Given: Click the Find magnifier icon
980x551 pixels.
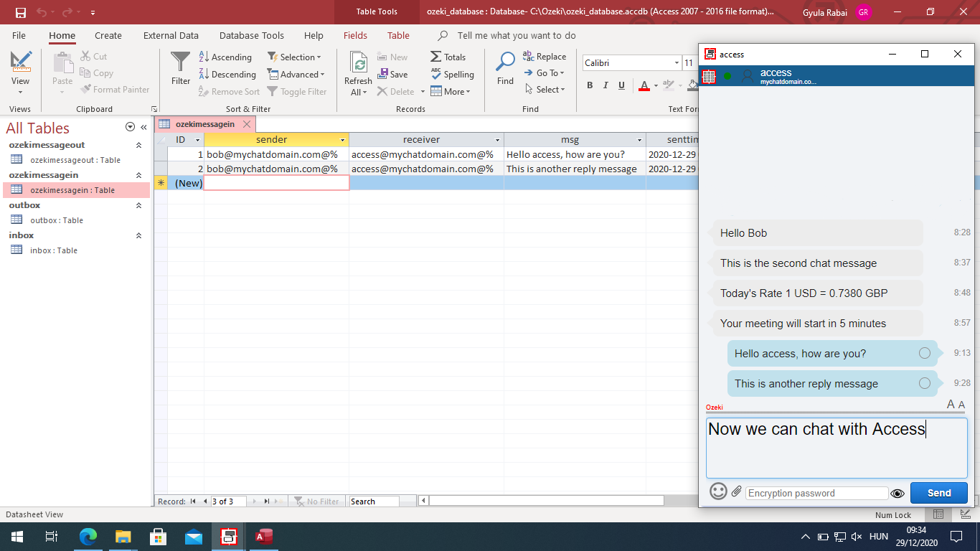Looking at the screenshot, I should 505,63.
